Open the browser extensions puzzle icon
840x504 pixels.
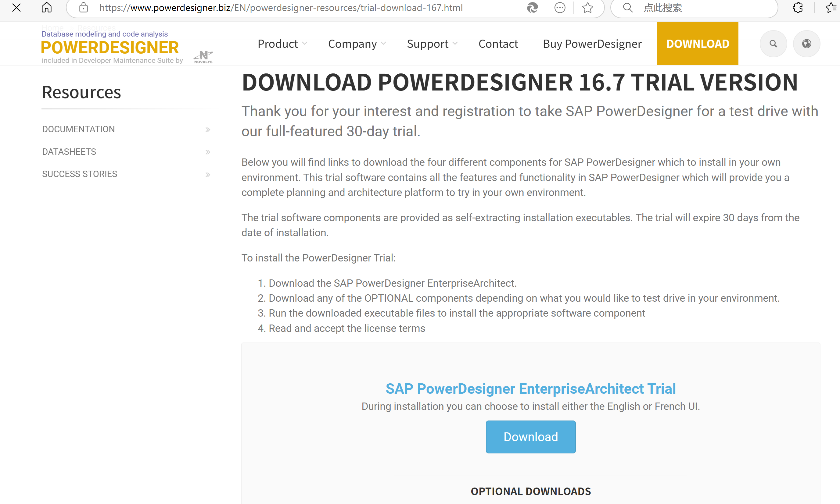pyautogui.click(x=798, y=8)
